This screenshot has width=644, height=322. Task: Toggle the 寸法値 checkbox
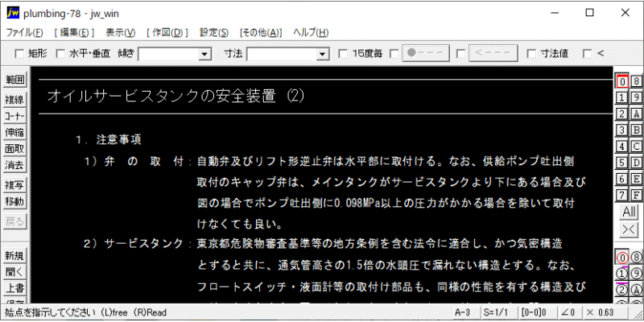[531, 53]
